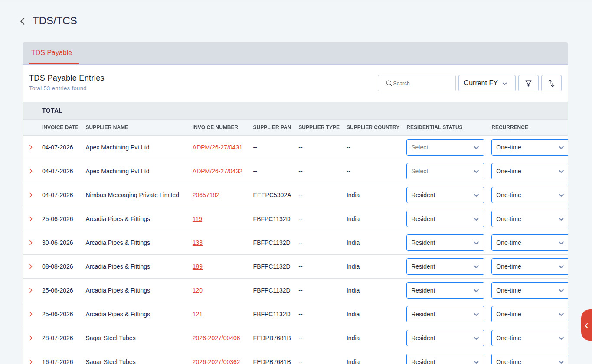This screenshot has width=592, height=364.
Task: Open the Current FY dropdown
Action: click(487, 83)
